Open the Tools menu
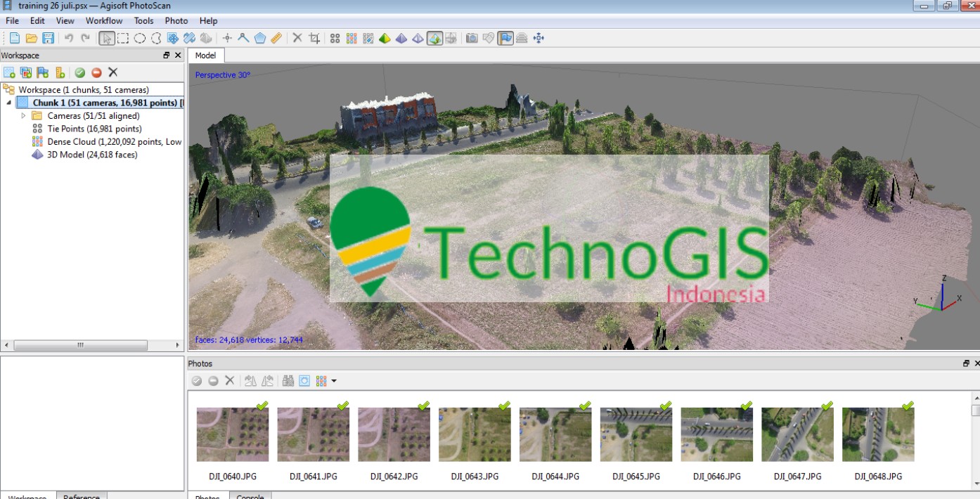980x499 pixels. tap(143, 21)
